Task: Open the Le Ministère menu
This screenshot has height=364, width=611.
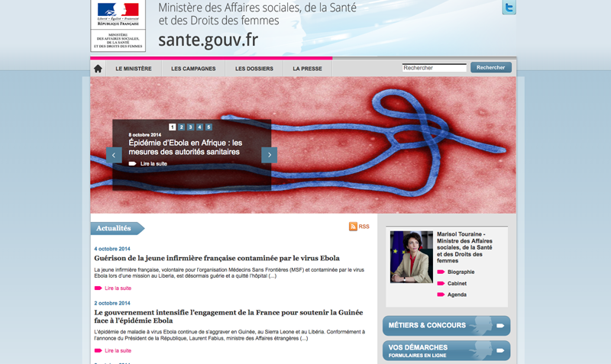Action: pos(134,69)
